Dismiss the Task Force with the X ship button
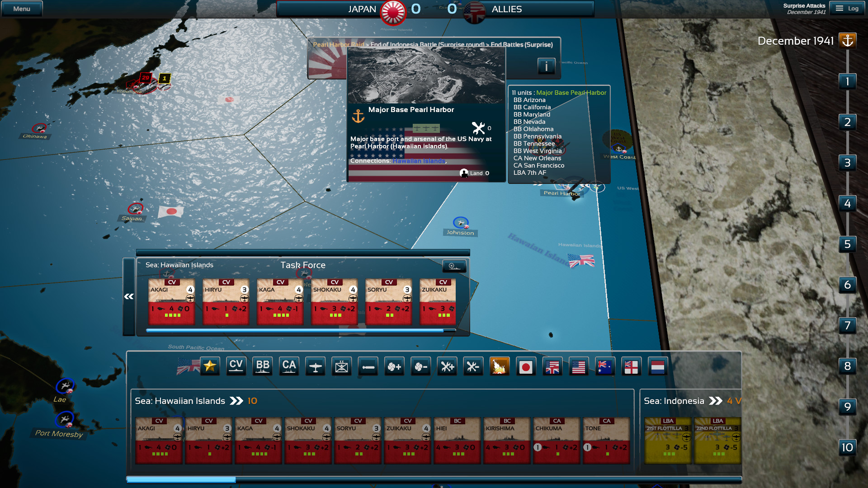The image size is (868, 488). [454, 266]
